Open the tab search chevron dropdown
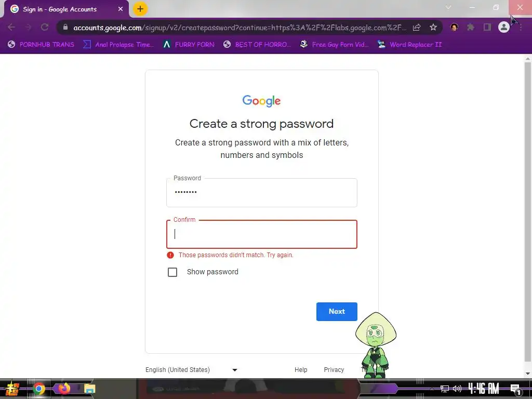Image resolution: width=532 pixels, height=399 pixels. tap(448, 7)
